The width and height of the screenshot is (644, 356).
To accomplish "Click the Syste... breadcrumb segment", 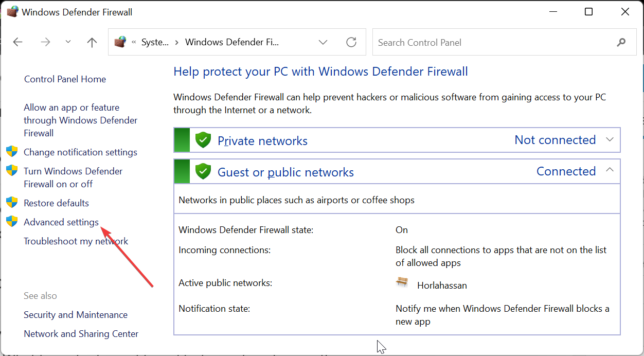I will pyautogui.click(x=155, y=42).
